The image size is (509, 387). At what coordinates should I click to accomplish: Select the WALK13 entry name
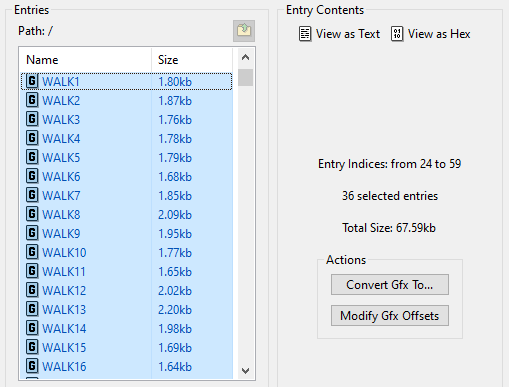64,310
